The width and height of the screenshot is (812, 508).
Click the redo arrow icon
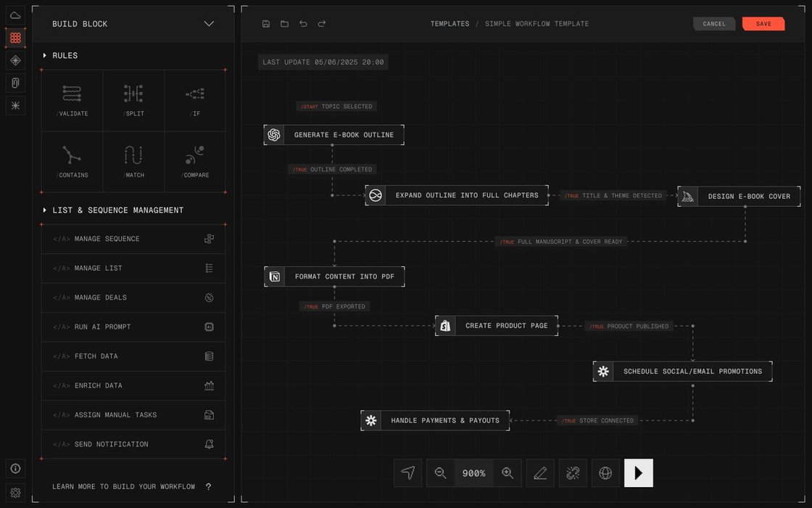coord(322,24)
